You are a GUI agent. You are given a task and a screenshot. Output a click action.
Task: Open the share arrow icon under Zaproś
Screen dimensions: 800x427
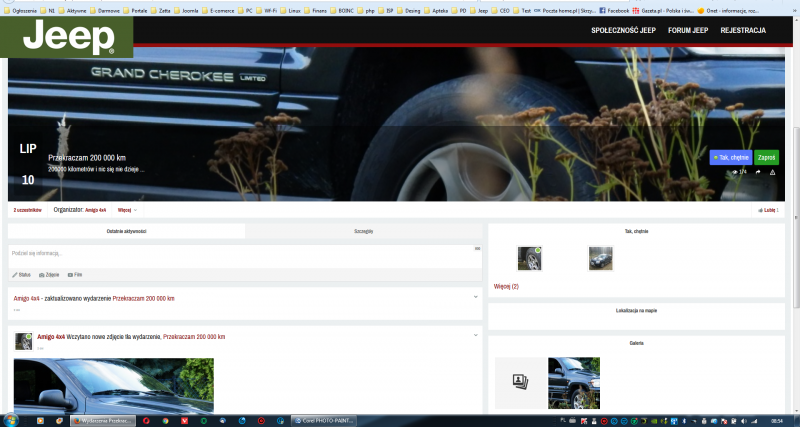[758, 172]
